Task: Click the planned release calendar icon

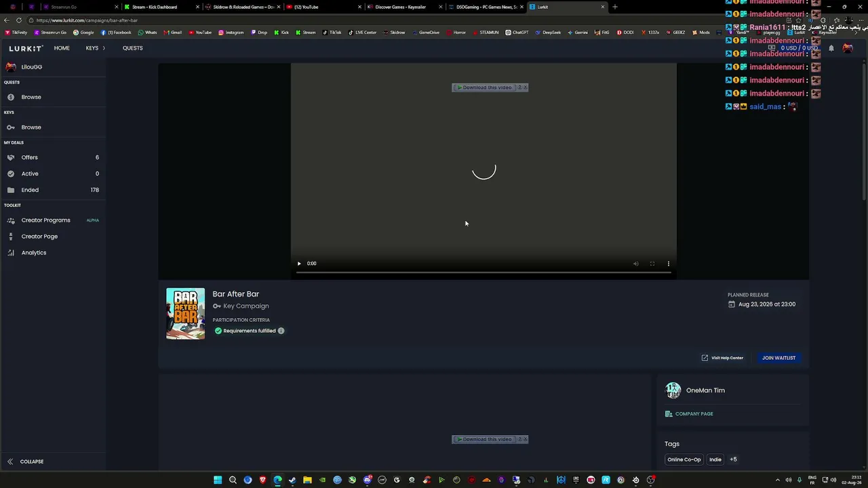Action: click(732, 304)
